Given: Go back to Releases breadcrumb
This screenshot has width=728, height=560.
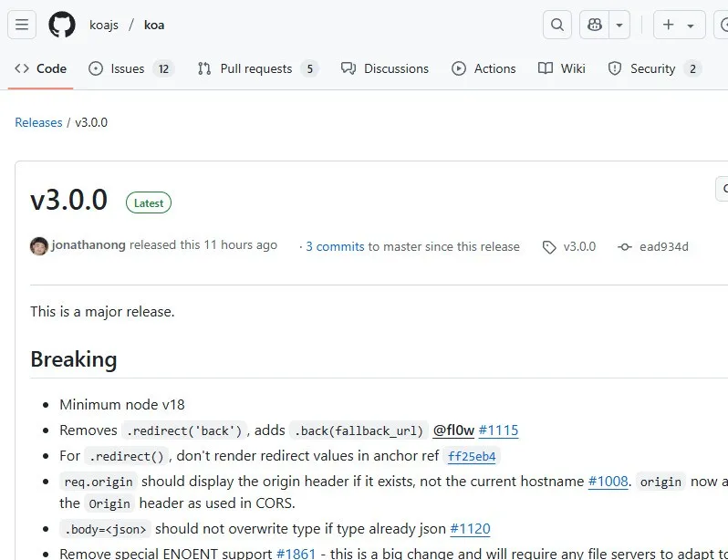Looking at the screenshot, I should (x=38, y=122).
